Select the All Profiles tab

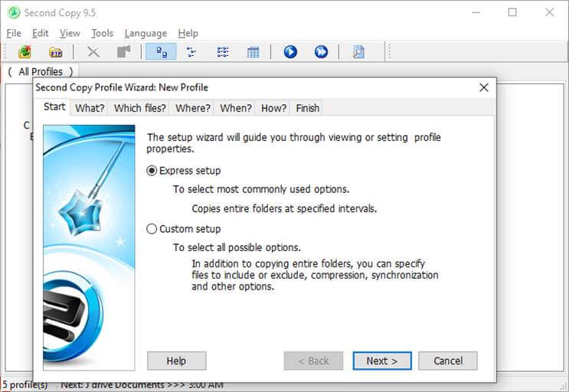(41, 72)
